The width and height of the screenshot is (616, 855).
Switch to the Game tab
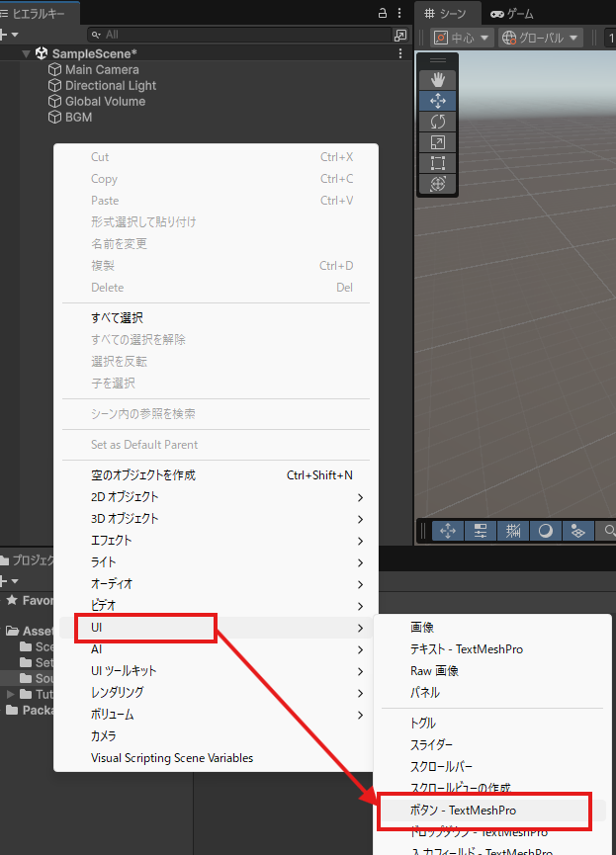point(511,13)
